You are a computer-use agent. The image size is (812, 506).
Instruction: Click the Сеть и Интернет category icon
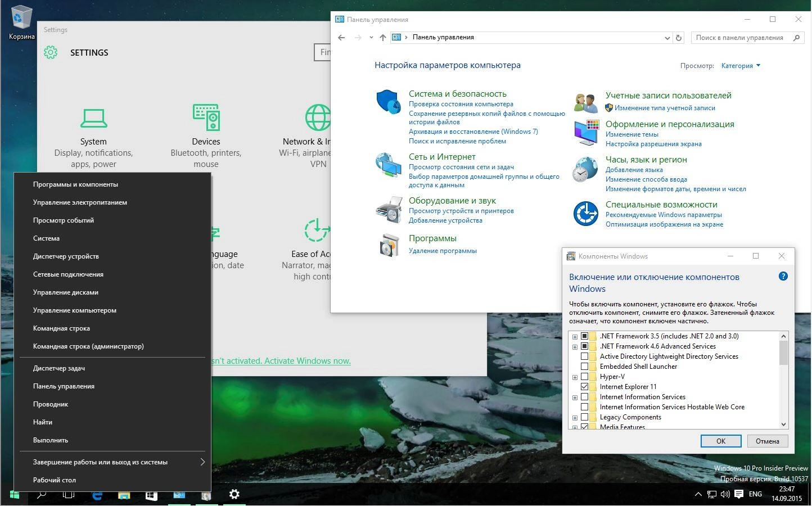pos(389,165)
